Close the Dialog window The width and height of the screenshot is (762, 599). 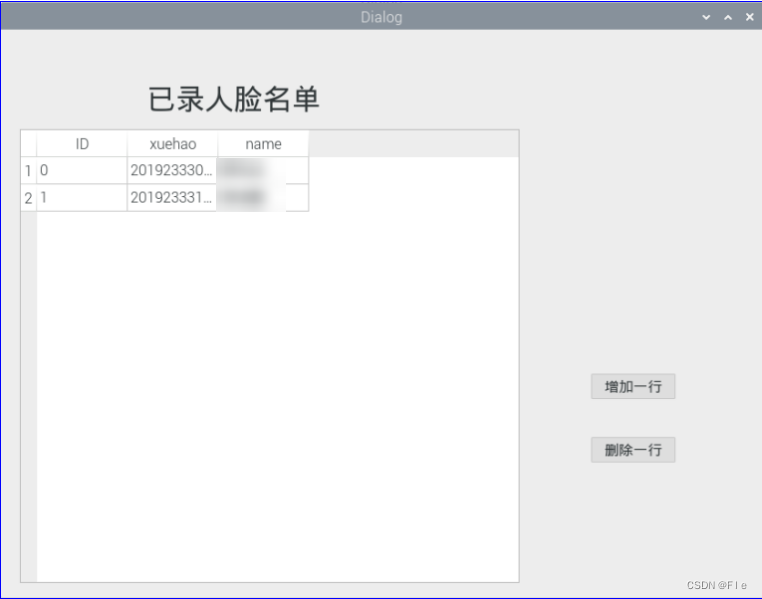coord(749,17)
